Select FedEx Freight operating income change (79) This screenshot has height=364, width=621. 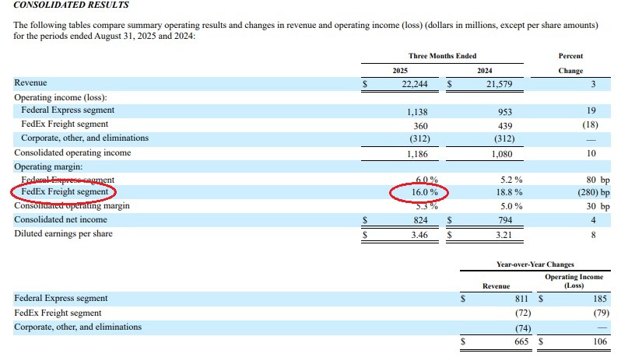602,313
